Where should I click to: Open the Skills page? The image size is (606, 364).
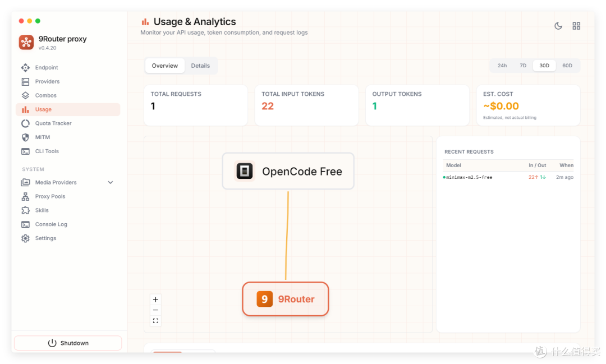coord(68,210)
